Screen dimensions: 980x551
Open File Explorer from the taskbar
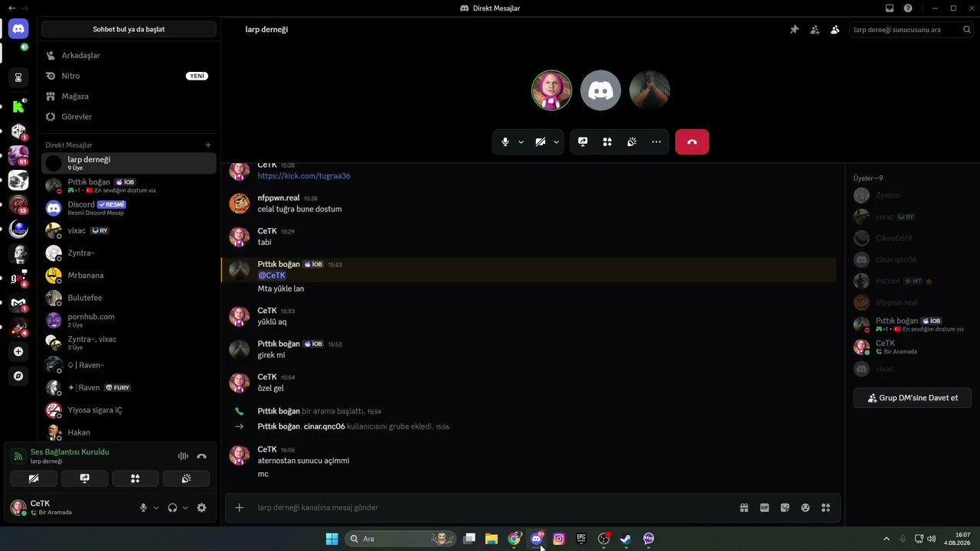click(492, 539)
